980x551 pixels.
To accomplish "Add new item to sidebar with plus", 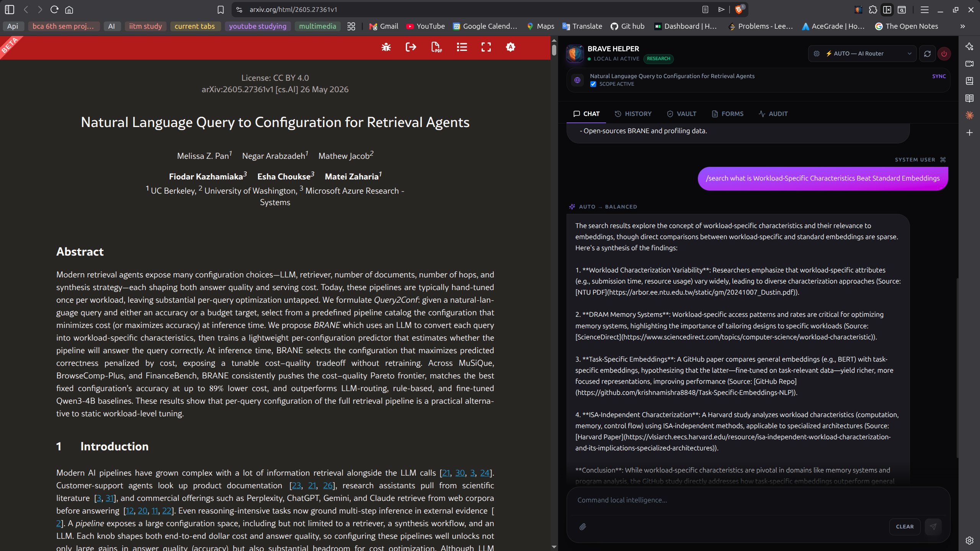I will (969, 133).
